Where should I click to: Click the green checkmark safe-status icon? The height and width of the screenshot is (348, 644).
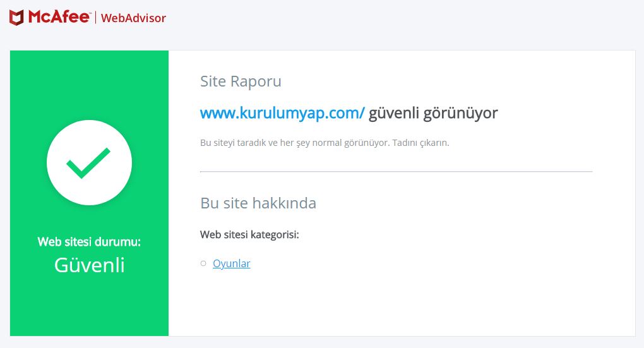[89, 163]
